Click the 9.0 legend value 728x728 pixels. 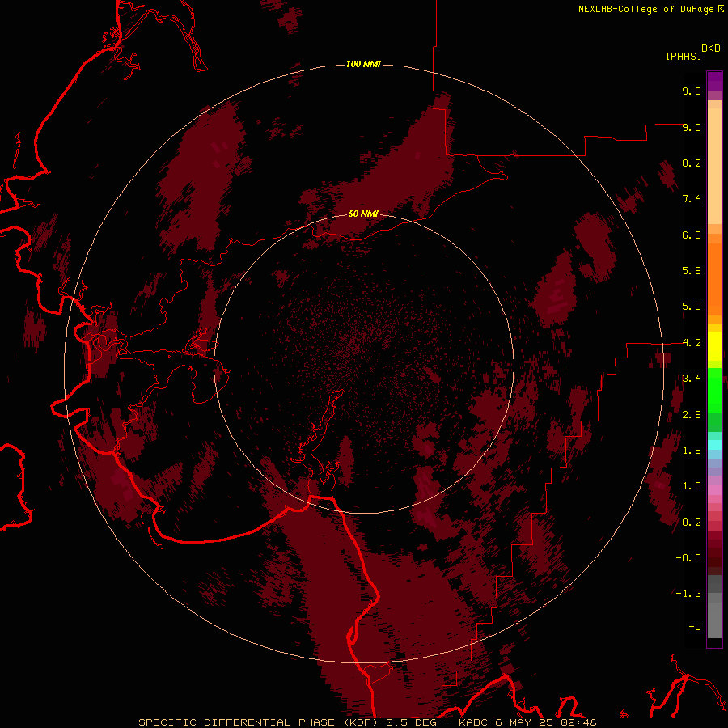tap(692, 127)
